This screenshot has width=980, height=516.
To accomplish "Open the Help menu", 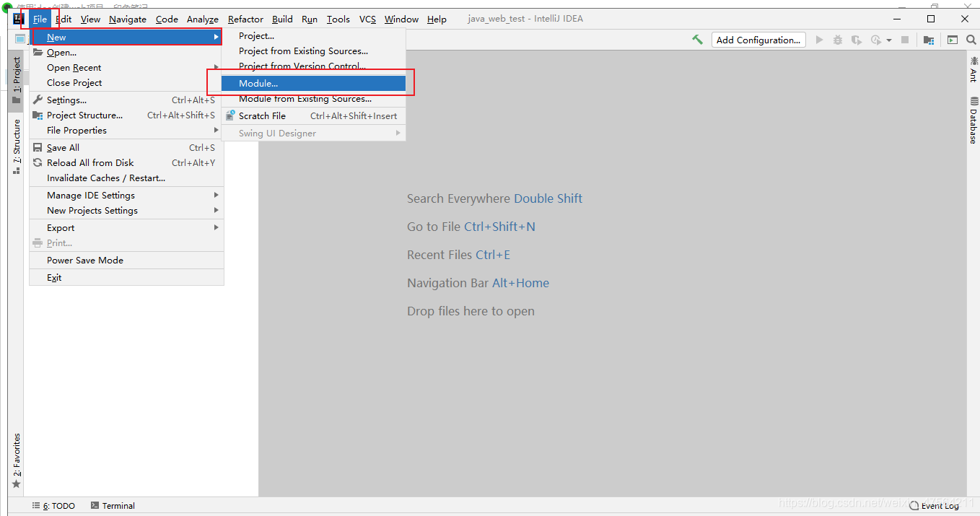I will click(x=437, y=19).
